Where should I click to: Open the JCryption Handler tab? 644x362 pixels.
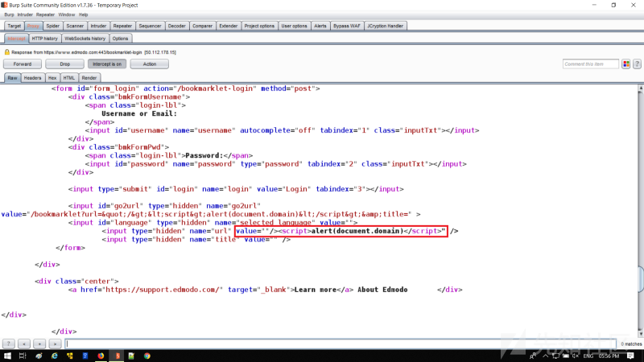[386, 26]
